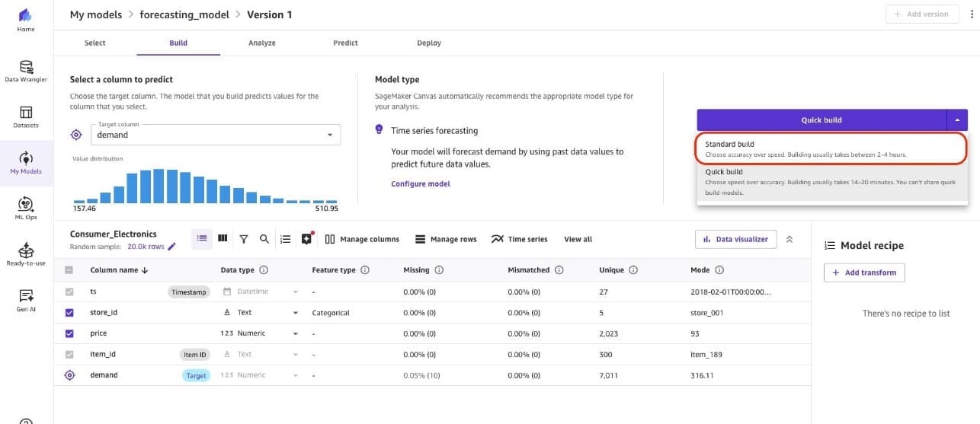
Task: Open Ready-to-use models in the sidebar
Action: coord(26,253)
